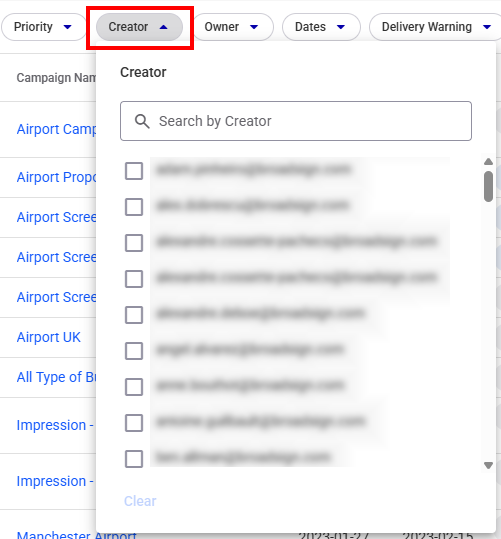Open the Owner filter dropdown

233,27
